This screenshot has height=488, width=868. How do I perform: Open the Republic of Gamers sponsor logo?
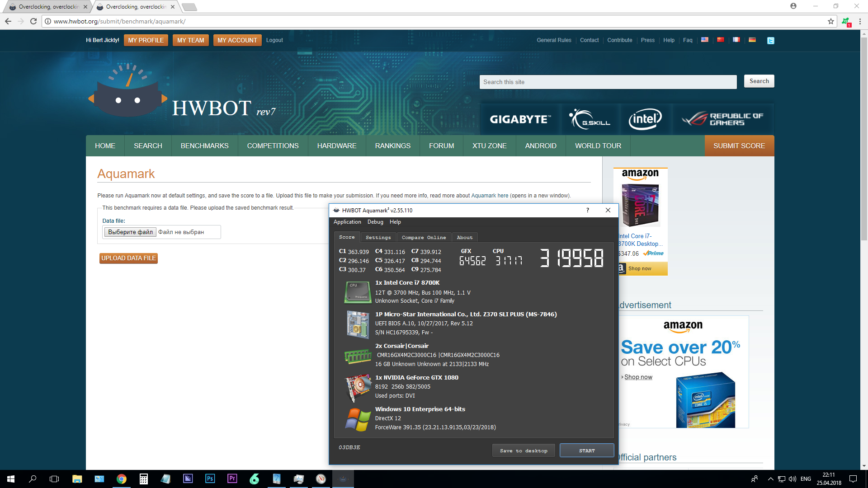click(723, 119)
